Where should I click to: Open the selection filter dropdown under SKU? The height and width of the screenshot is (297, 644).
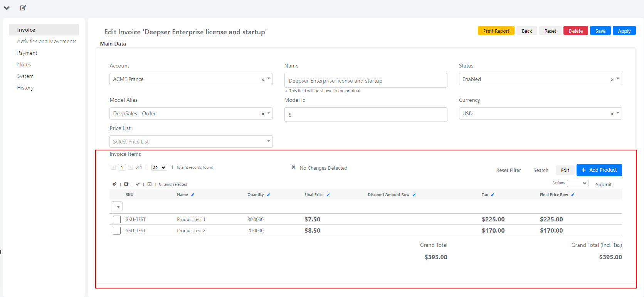[117, 206]
